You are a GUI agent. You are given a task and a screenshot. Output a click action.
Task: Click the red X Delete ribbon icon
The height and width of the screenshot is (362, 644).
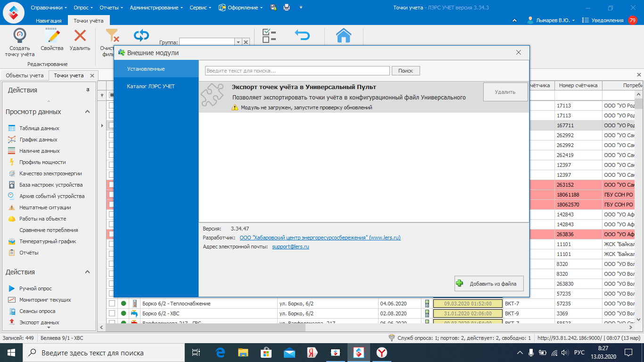80,36
